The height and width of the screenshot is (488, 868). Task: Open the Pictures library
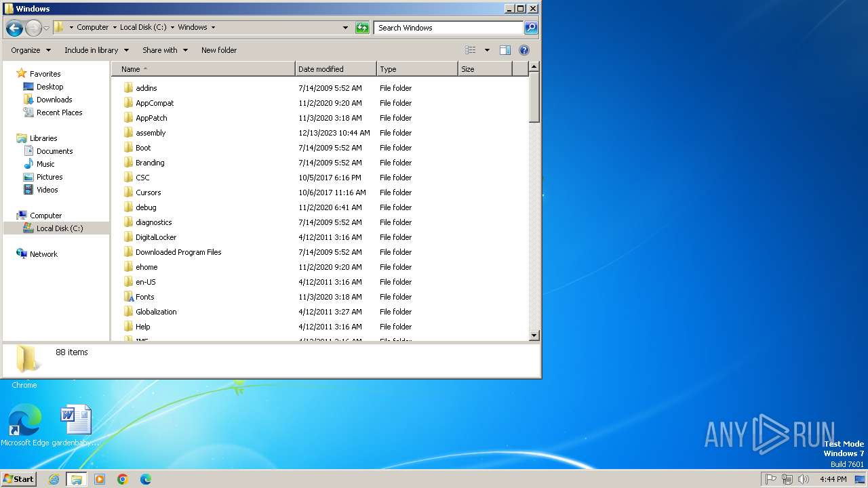pos(50,177)
